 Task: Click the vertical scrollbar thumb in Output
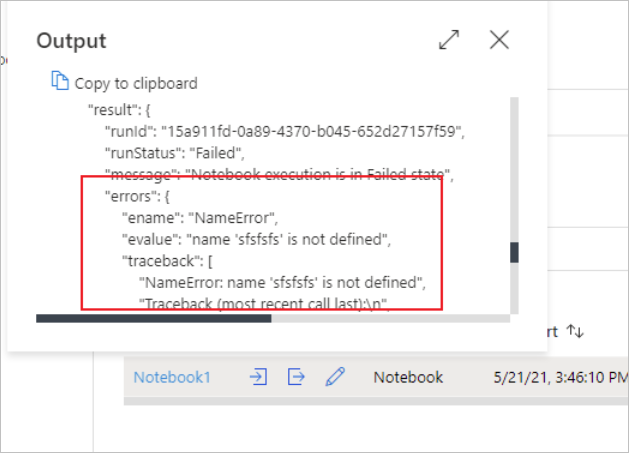514,252
